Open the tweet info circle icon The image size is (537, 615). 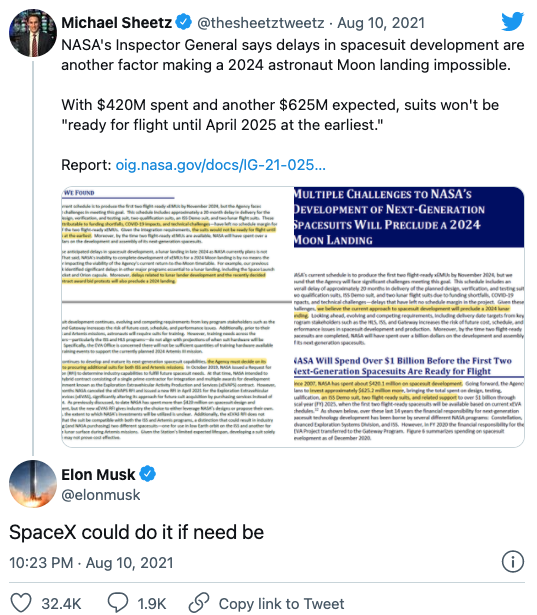click(x=513, y=561)
